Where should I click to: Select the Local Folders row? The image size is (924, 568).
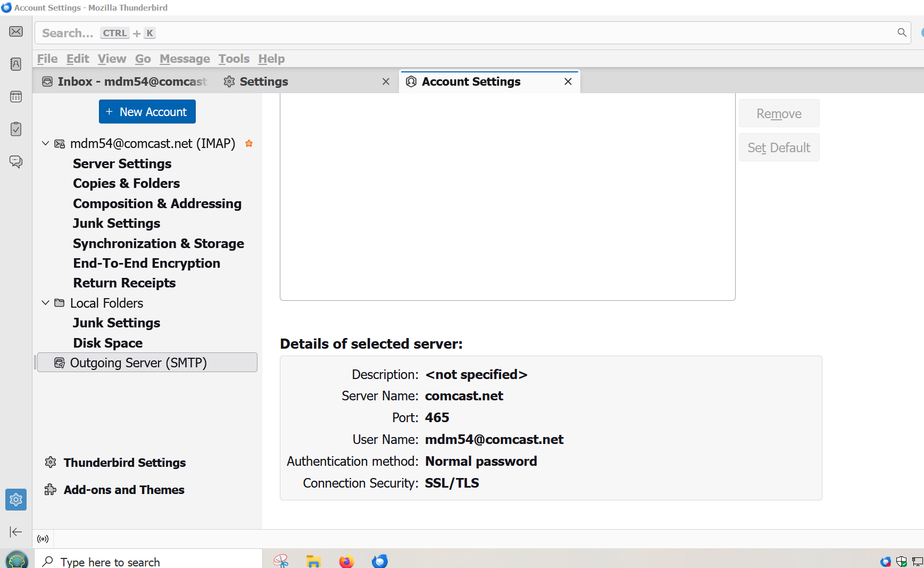pos(147,302)
